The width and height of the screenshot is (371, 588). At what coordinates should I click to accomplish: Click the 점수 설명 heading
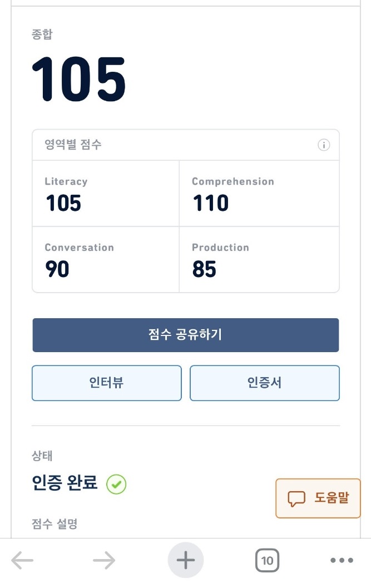click(x=55, y=523)
